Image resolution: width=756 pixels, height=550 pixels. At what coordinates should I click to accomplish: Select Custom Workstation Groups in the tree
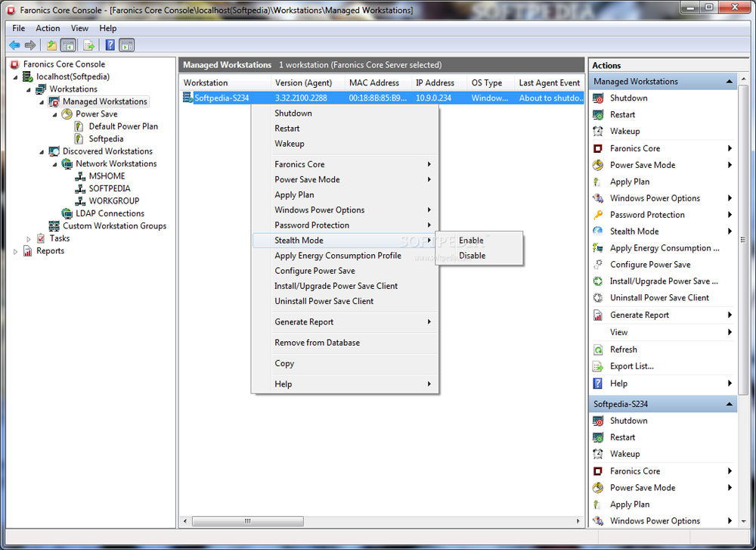(114, 225)
